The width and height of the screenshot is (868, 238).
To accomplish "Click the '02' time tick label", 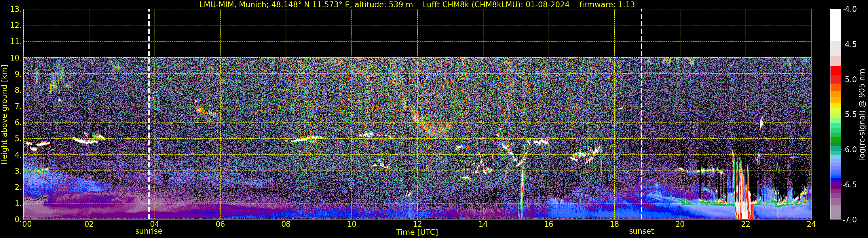I will [89, 224].
